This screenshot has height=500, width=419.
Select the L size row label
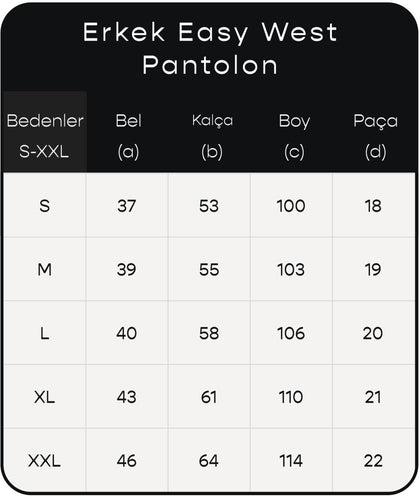coord(45,333)
